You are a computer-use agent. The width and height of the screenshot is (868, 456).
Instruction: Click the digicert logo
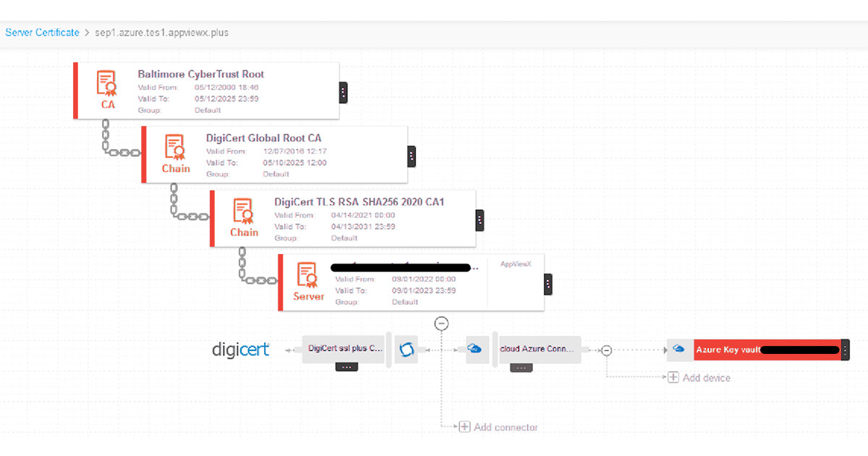240,350
